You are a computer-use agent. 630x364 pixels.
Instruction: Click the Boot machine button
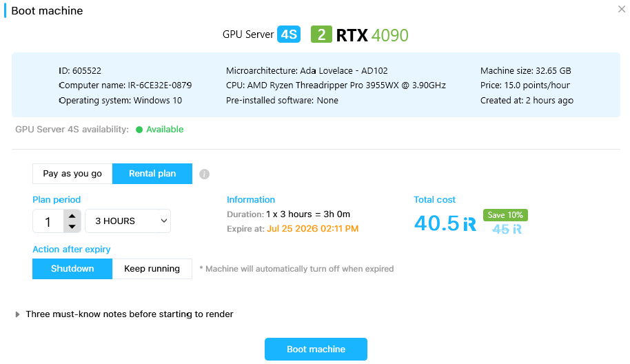[x=316, y=349]
